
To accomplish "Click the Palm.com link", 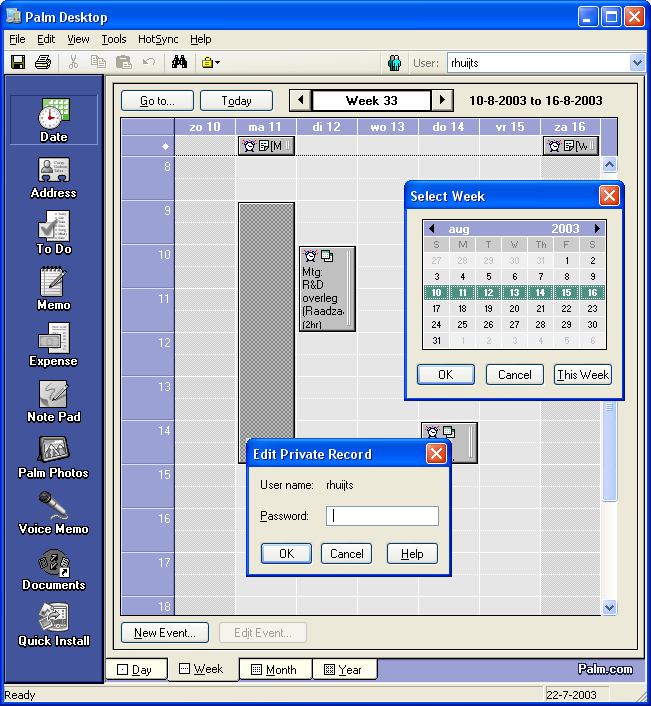I will [x=605, y=669].
